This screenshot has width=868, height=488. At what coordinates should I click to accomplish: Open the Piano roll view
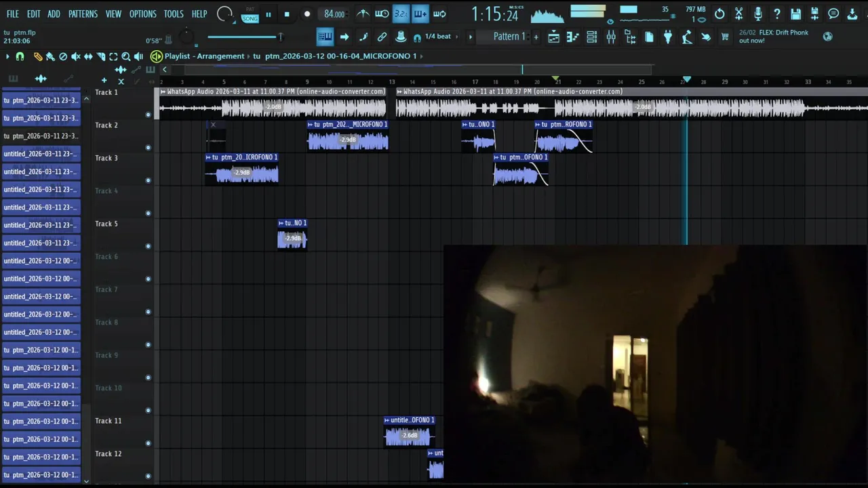(572, 37)
